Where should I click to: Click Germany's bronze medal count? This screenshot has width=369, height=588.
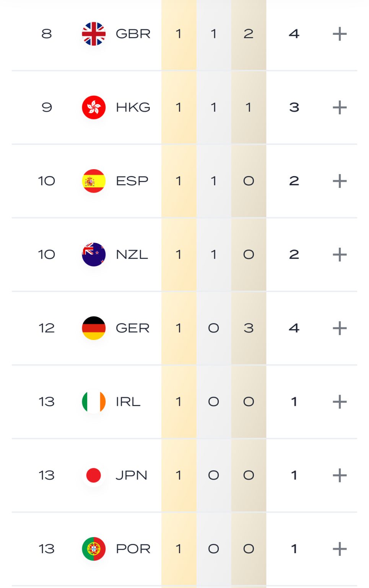pyautogui.click(x=249, y=328)
